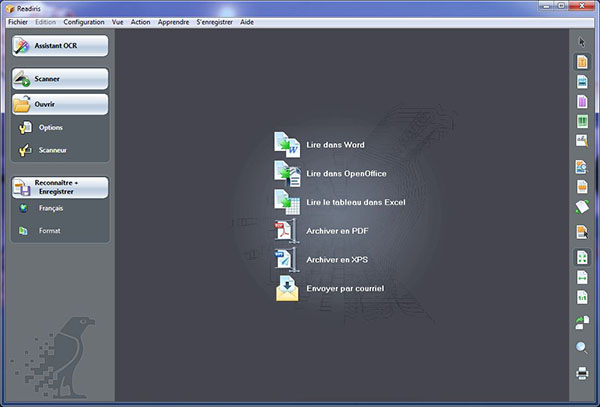The height and width of the screenshot is (407, 600).
Task: Select the Scanneur settings item
Action: 54,151
